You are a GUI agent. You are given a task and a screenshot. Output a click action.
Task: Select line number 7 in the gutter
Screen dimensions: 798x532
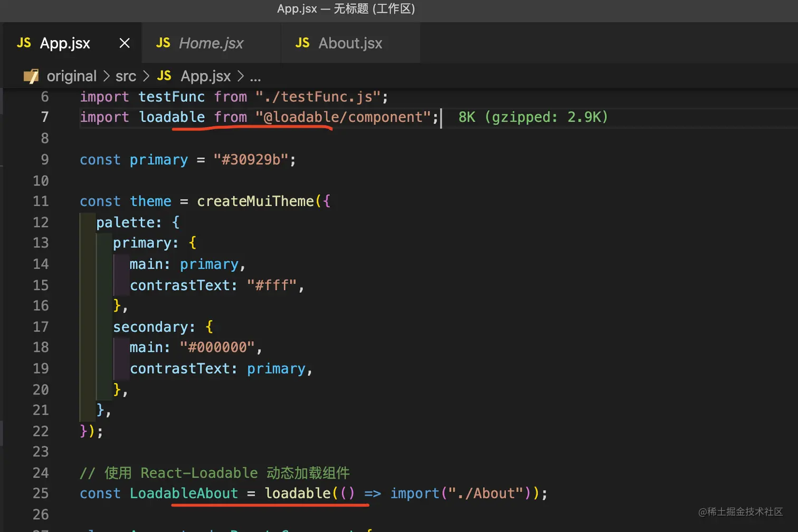(x=45, y=117)
